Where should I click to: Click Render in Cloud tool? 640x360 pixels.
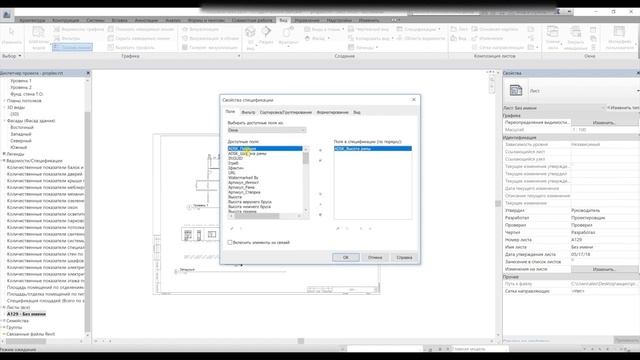211,38
